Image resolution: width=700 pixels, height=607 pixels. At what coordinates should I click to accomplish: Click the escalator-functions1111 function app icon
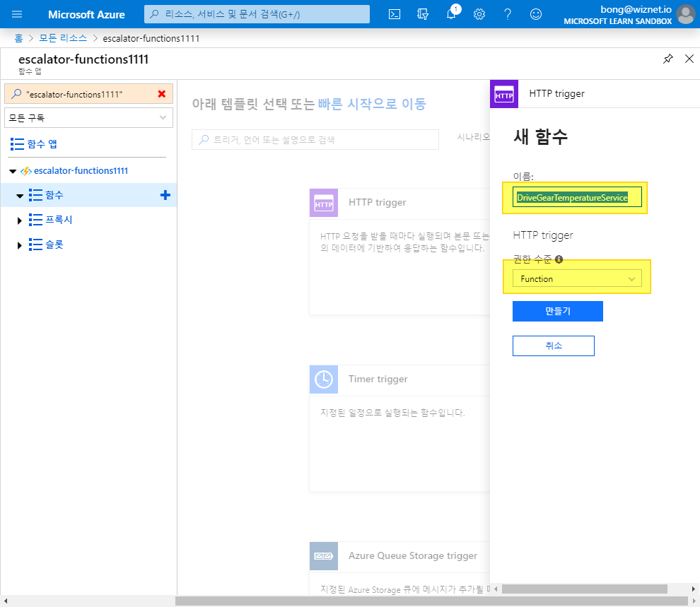(26, 171)
